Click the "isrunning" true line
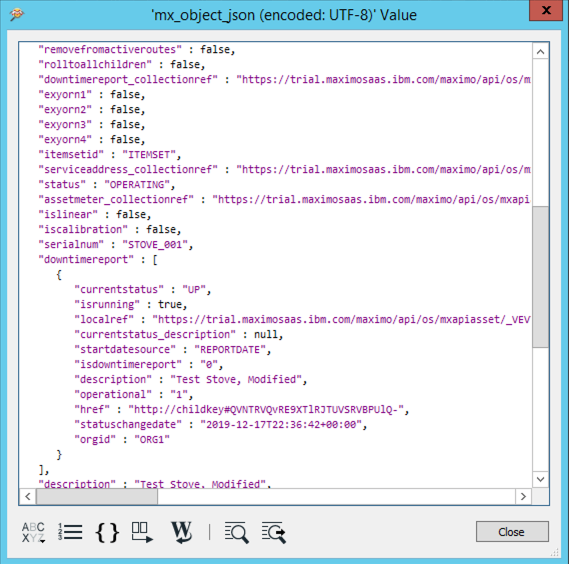 click(131, 305)
